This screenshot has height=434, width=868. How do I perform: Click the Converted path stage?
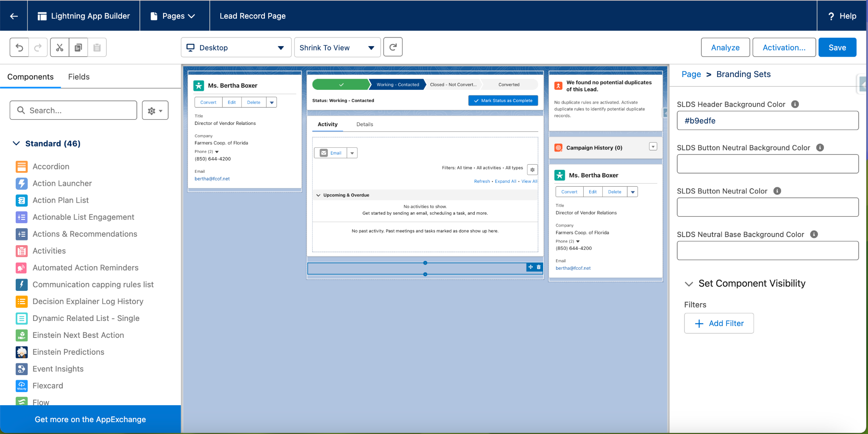click(x=509, y=85)
